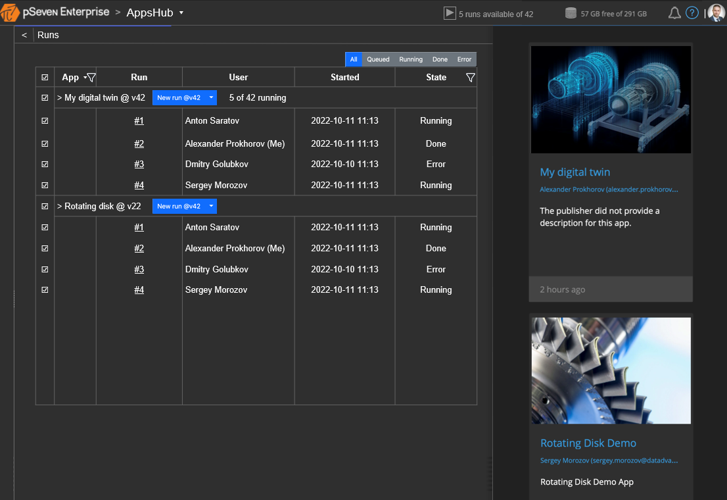Toggle checkbox for digital twin run #3

pyautogui.click(x=45, y=164)
